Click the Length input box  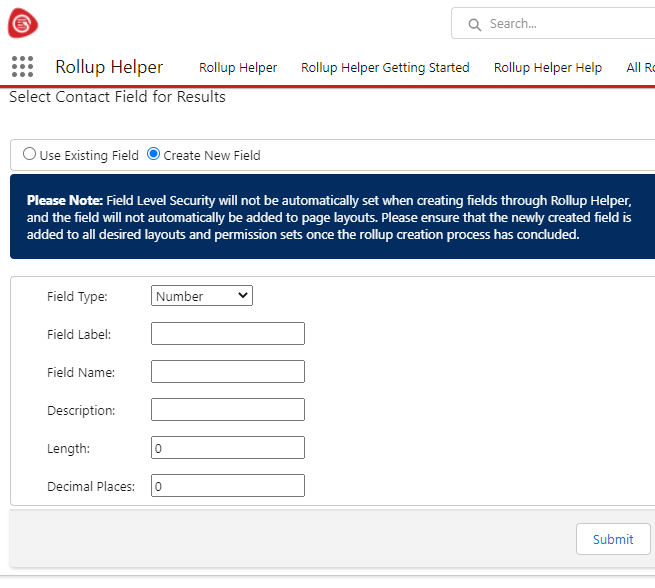228,448
